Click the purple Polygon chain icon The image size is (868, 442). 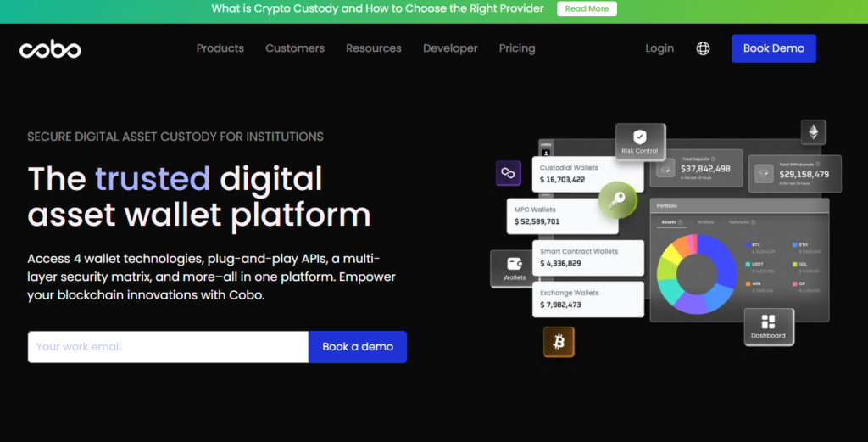[509, 173]
